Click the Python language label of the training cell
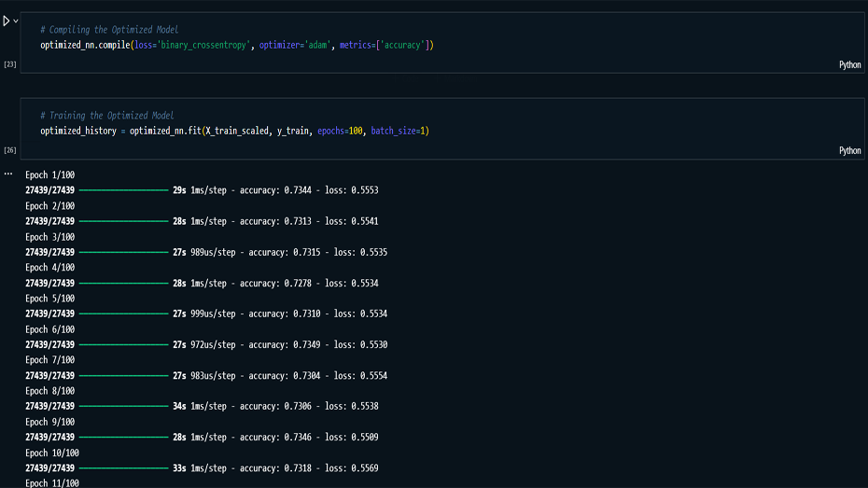Image resolution: width=868 pixels, height=488 pixels. point(849,150)
